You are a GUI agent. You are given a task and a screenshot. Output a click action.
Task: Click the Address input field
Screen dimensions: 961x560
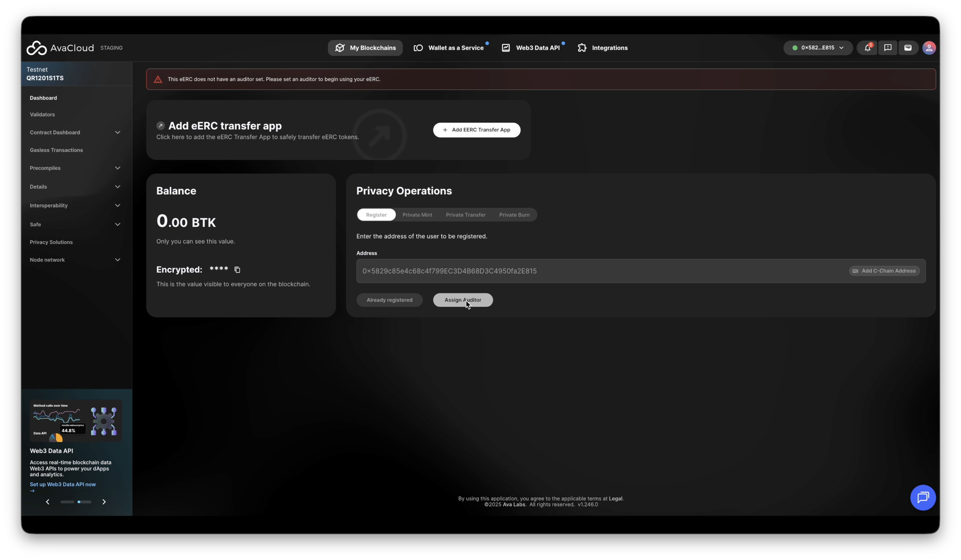point(572,271)
